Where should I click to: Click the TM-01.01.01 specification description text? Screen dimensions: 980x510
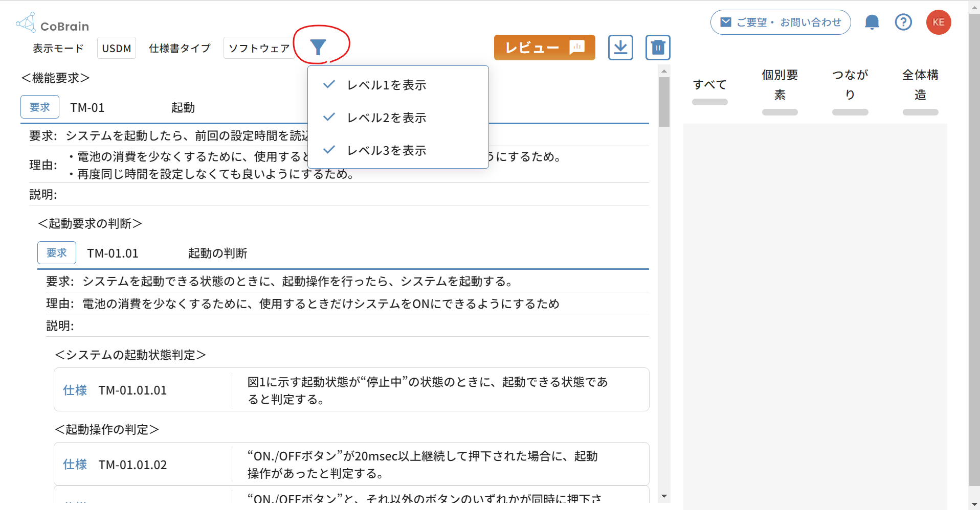pyautogui.click(x=428, y=390)
